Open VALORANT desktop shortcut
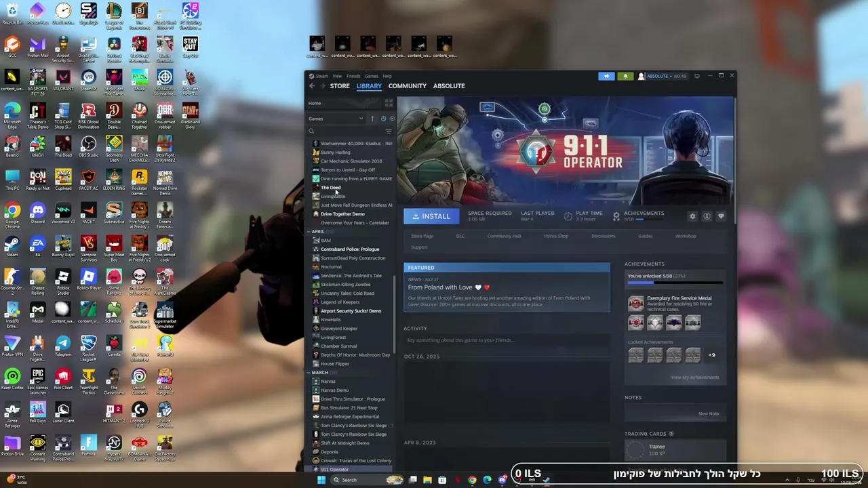 coord(63,81)
